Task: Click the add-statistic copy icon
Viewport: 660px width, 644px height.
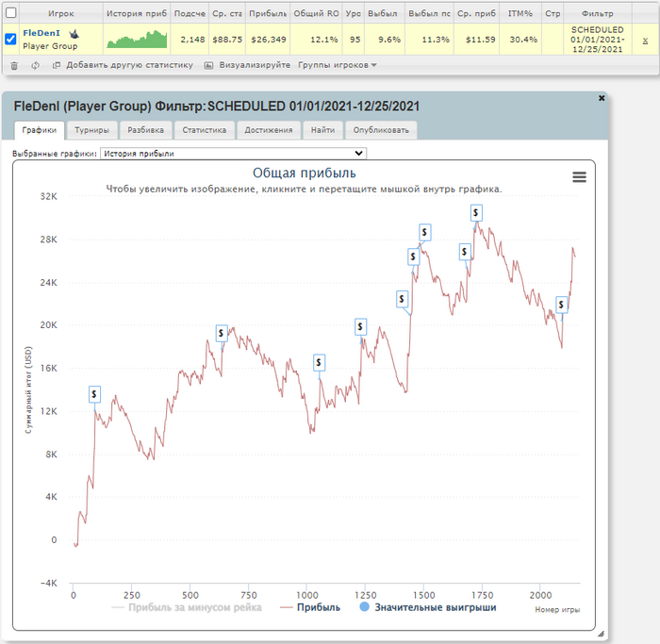Action: click(57, 65)
